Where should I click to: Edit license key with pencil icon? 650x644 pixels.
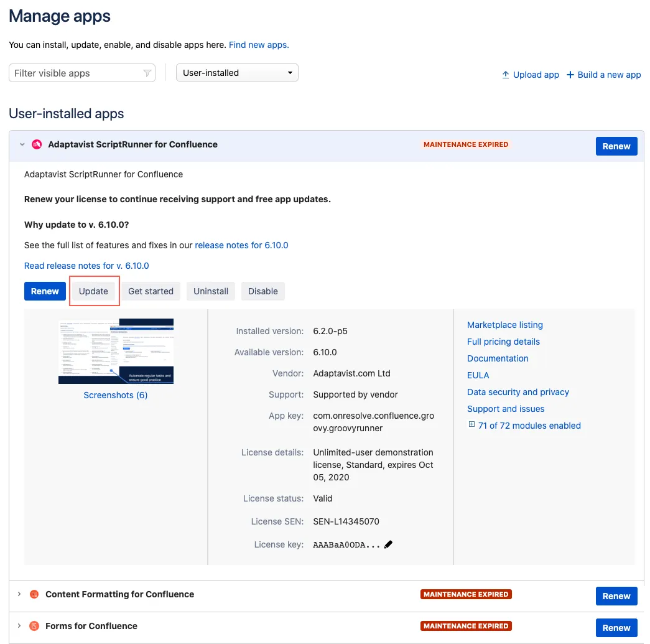388,544
